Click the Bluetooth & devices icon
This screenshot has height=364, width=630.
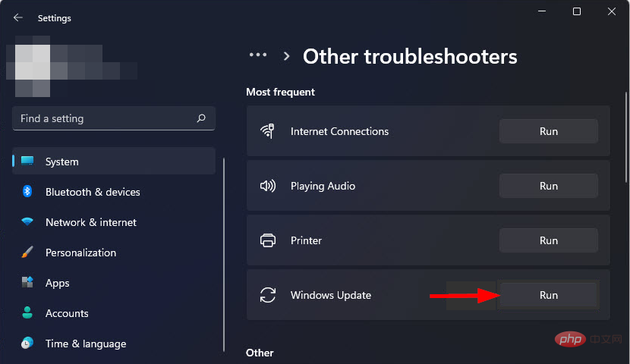tap(27, 192)
